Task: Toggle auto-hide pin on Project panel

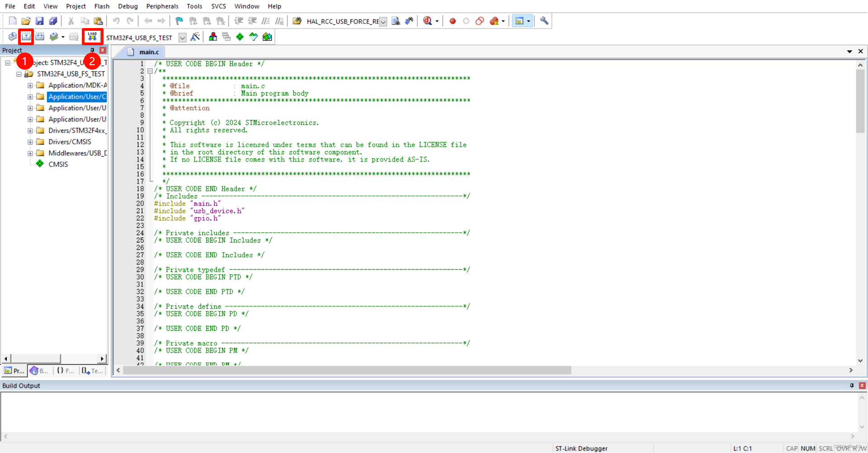Action: [92, 50]
